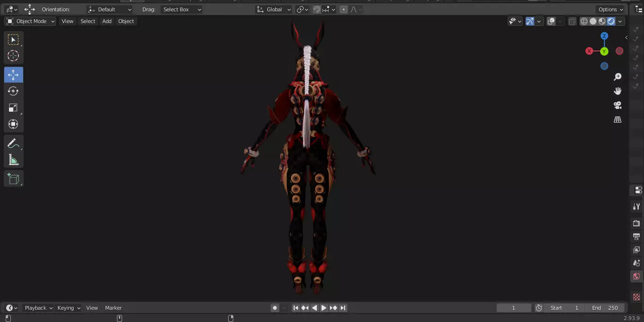Switch to rendered shading
The image size is (644, 322).
tap(611, 21)
